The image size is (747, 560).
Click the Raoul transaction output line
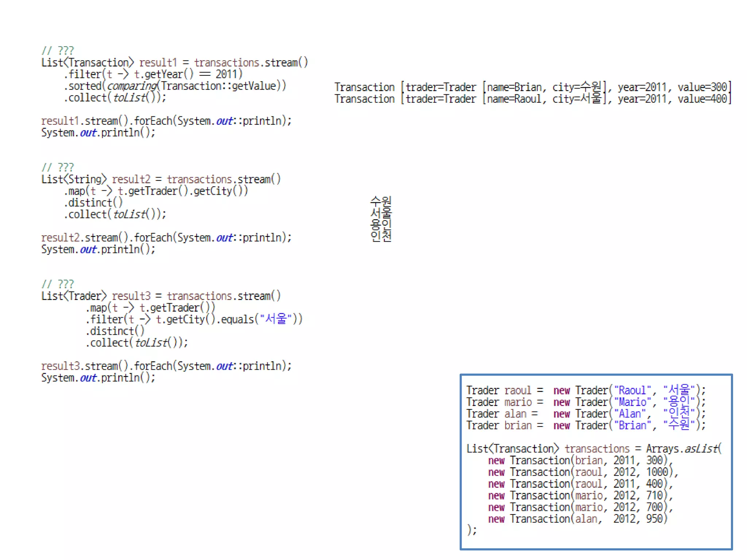[x=533, y=99]
